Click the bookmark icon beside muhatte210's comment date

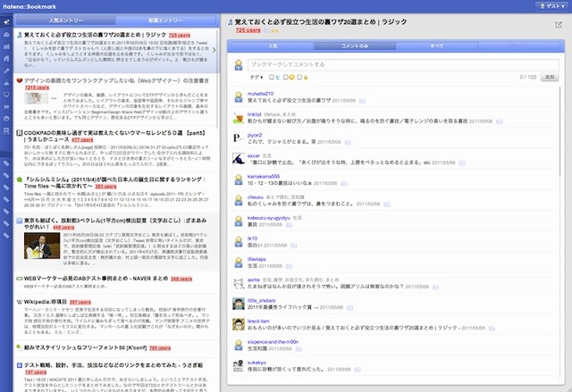[x=362, y=101]
